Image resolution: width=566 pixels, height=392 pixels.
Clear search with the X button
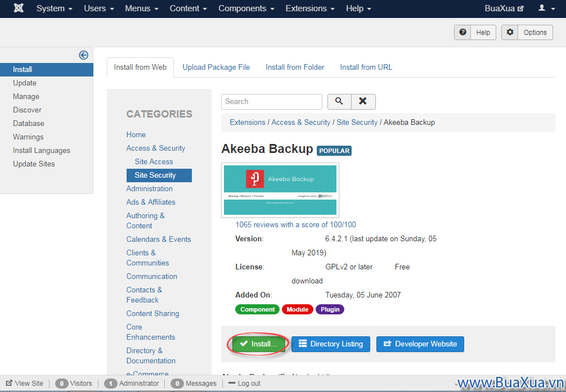[x=363, y=102]
